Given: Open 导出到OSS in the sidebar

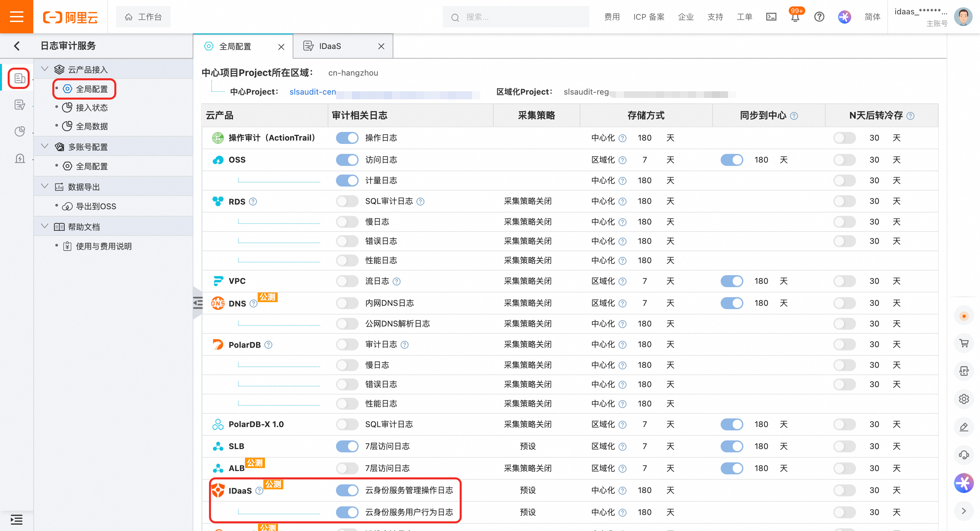Looking at the screenshot, I should (x=96, y=207).
